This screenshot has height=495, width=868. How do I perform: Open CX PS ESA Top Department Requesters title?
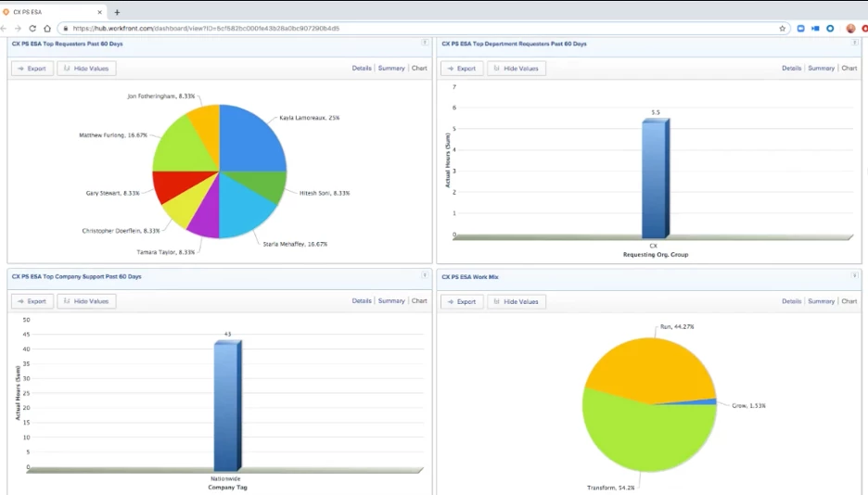tap(515, 44)
